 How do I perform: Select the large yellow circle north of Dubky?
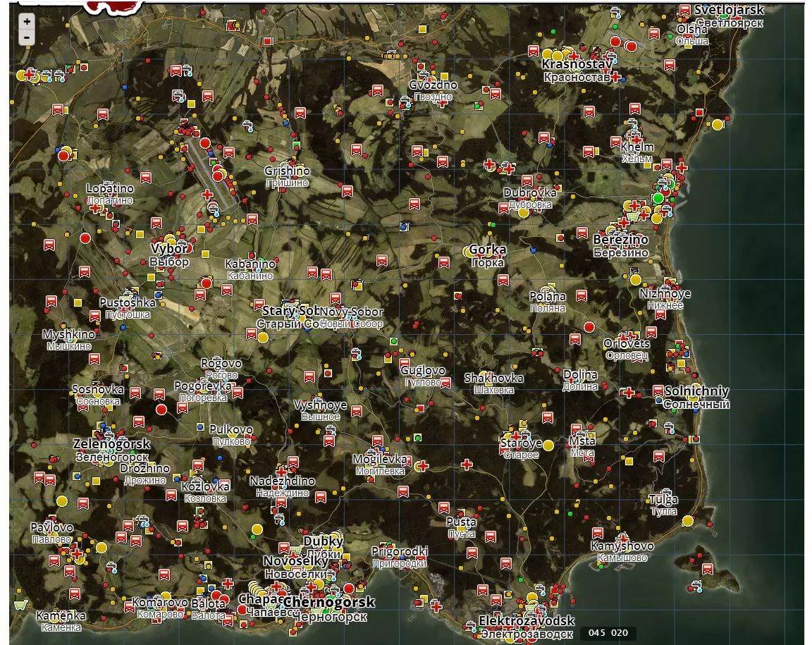point(257,529)
